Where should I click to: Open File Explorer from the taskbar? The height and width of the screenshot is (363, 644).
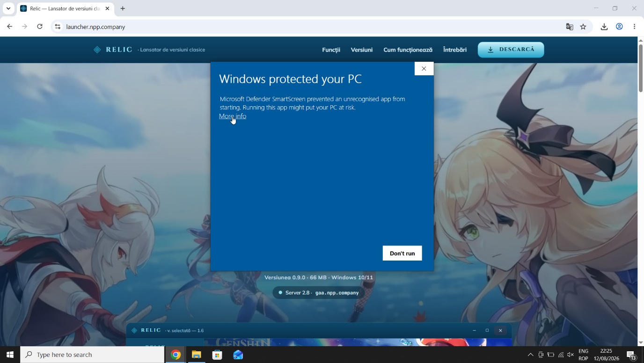[x=196, y=355]
